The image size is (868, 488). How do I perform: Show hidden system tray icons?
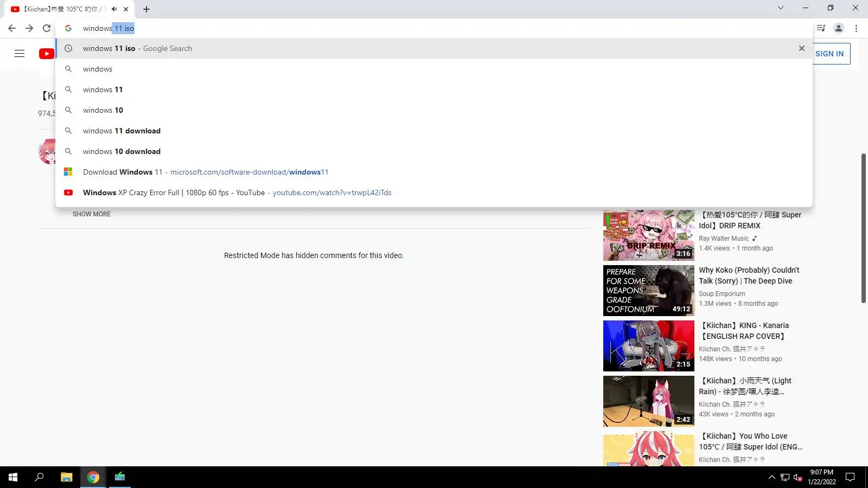tap(771, 477)
